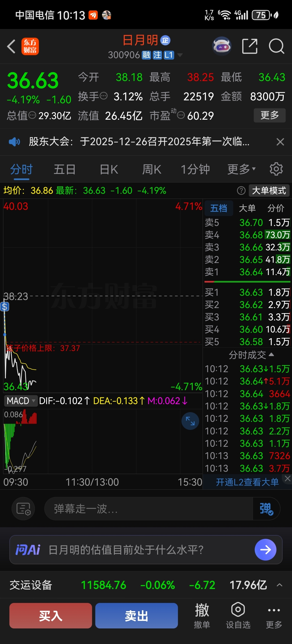Tap the info icon beside 换手

point(104,96)
